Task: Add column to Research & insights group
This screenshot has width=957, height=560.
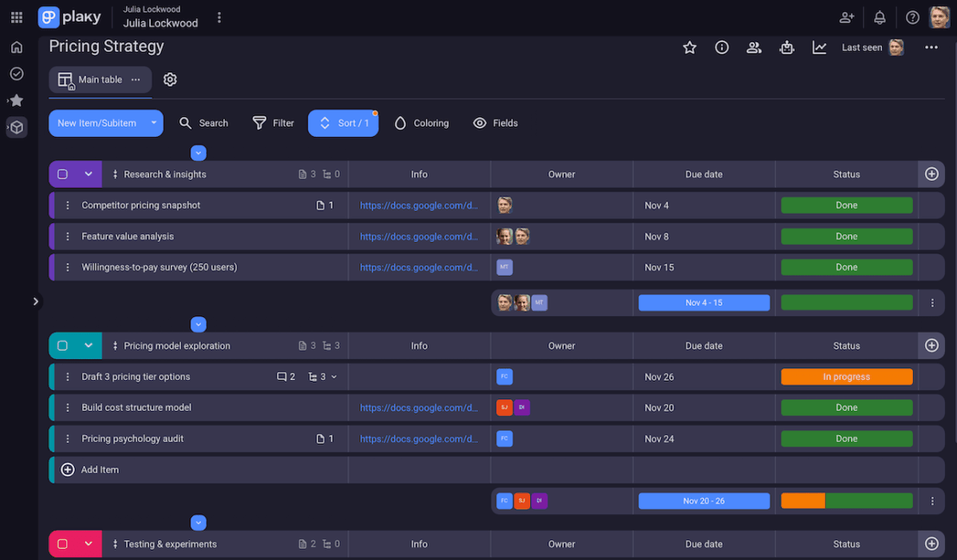Action: [x=931, y=174]
